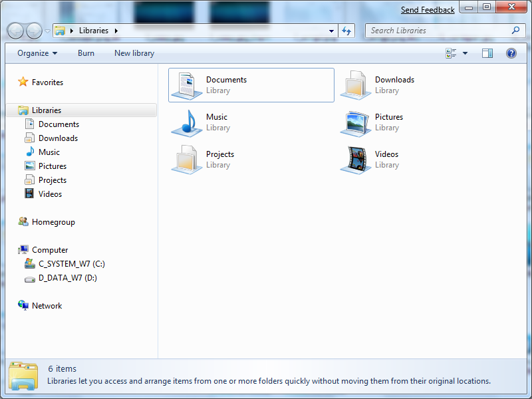Click the Network globe icon

pyautogui.click(x=23, y=305)
